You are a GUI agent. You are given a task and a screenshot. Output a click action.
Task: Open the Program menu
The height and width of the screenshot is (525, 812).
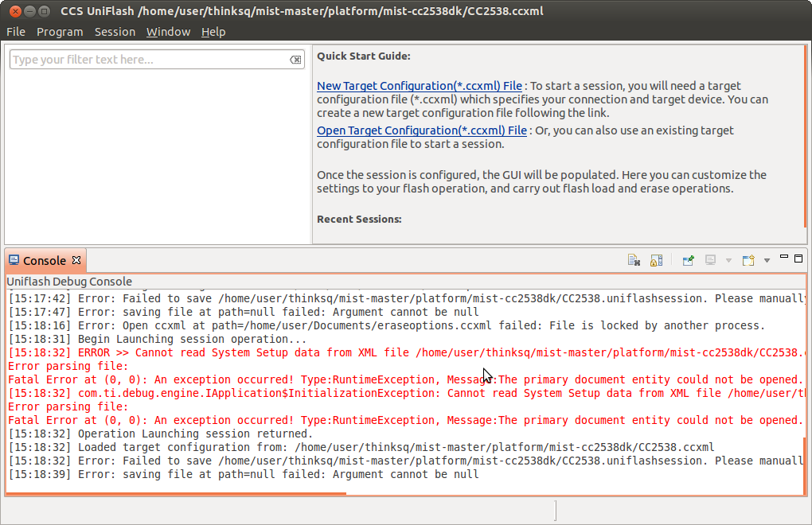60,32
